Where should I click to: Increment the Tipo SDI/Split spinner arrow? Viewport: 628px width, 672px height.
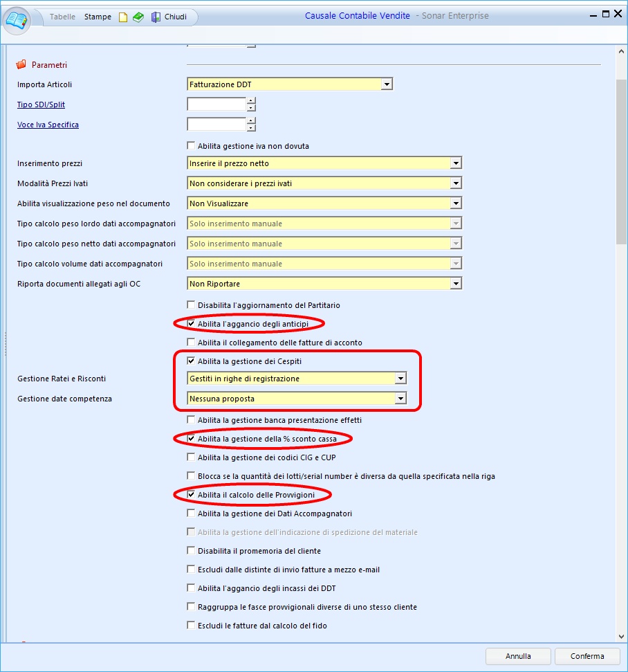pyautogui.click(x=251, y=101)
